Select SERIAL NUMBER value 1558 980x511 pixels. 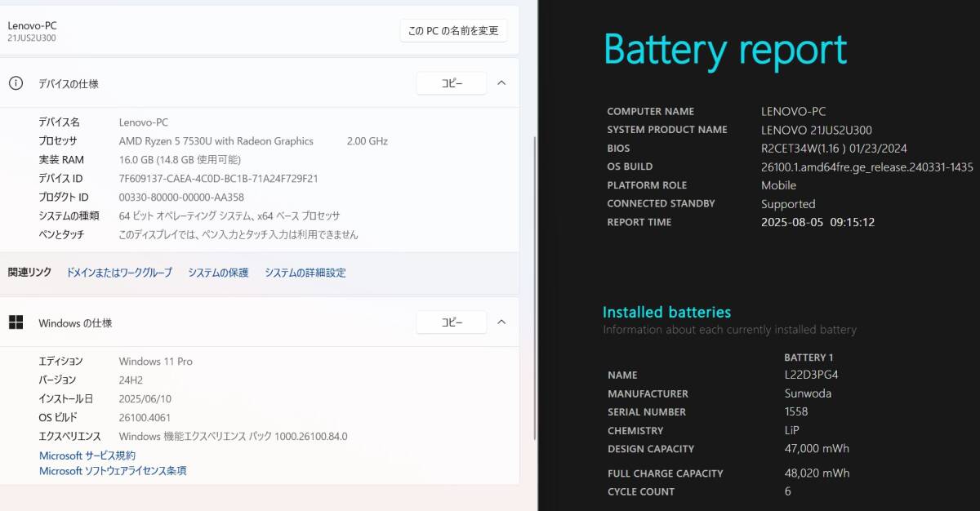point(796,412)
